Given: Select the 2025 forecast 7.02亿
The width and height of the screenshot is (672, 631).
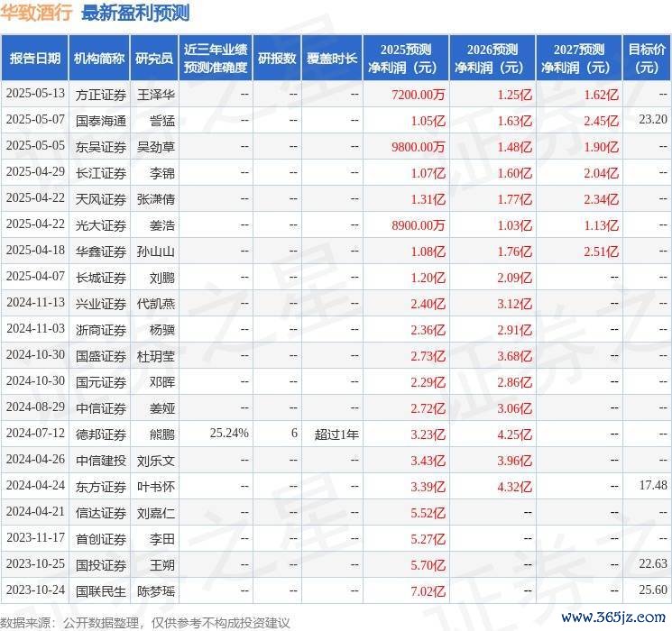Looking at the screenshot, I should coord(428,591).
